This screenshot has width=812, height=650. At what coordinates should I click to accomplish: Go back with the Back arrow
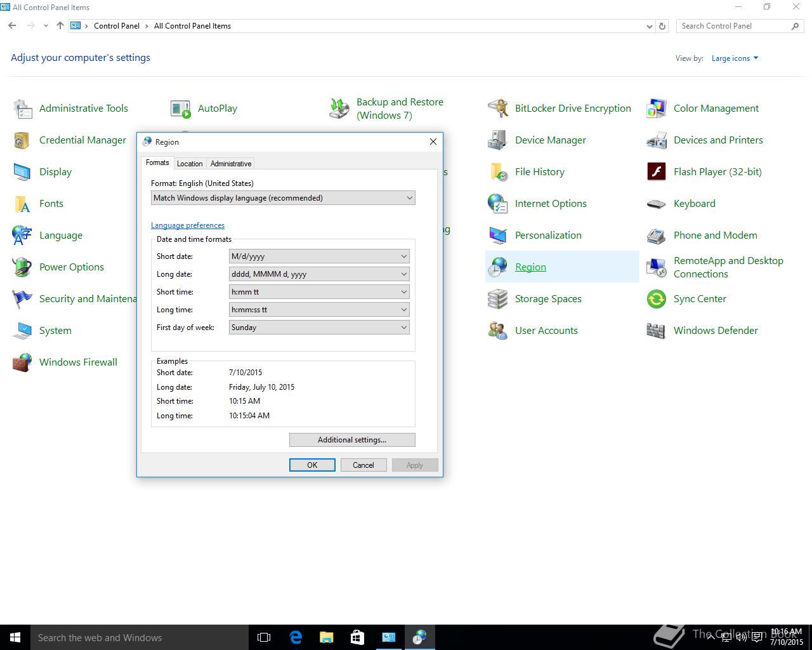click(x=12, y=26)
